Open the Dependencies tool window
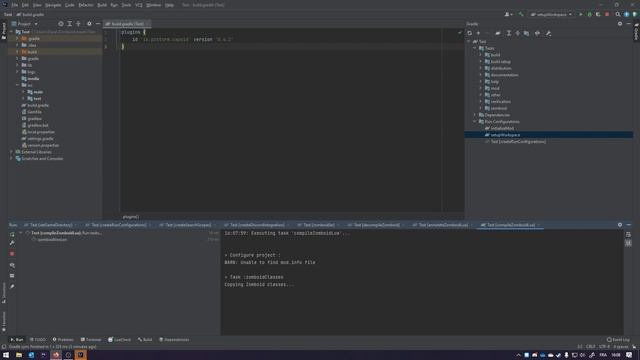The height and width of the screenshot is (360, 640). click(174, 340)
